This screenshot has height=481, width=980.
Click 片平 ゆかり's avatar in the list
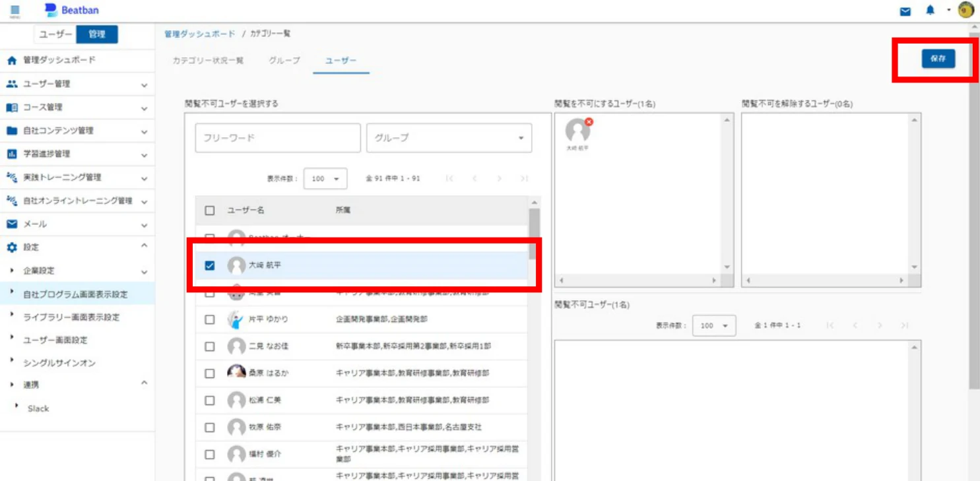click(x=236, y=319)
